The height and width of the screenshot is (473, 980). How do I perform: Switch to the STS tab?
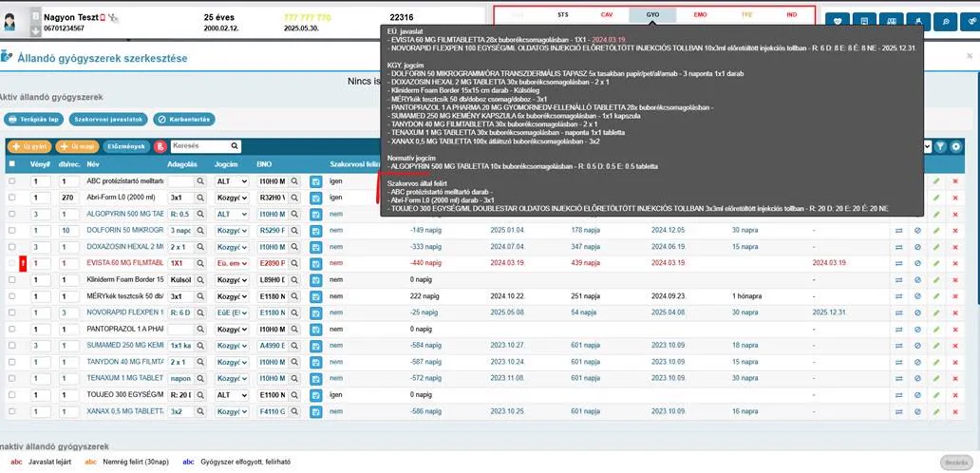pyautogui.click(x=563, y=14)
